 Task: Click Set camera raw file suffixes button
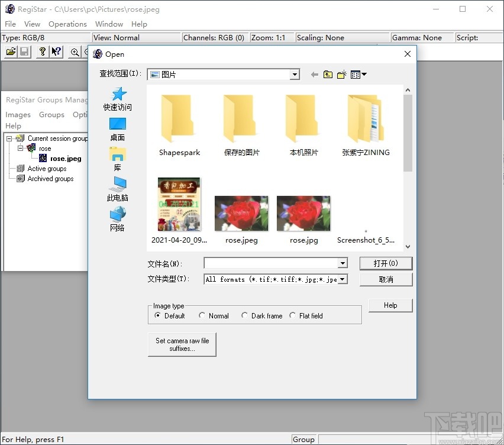pyautogui.click(x=182, y=344)
